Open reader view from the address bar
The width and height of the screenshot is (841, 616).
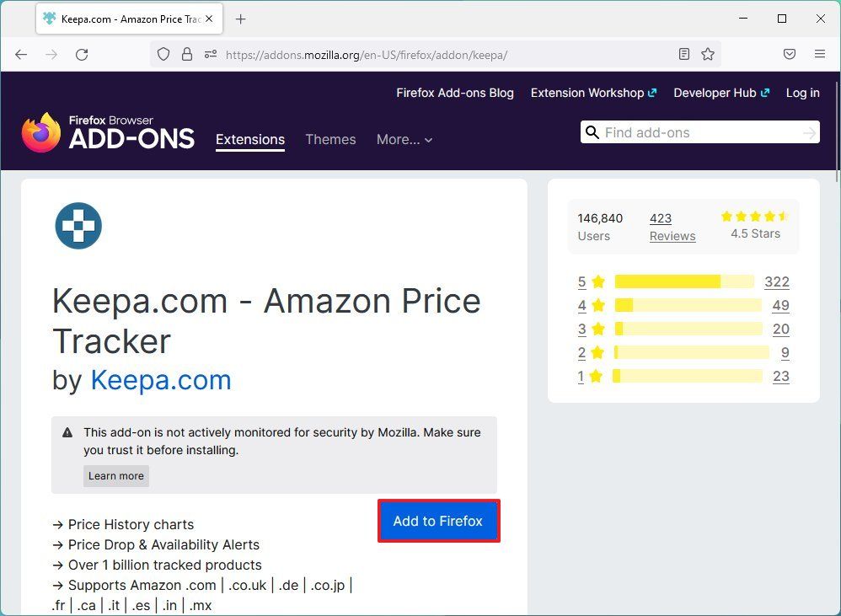point(683,53)
